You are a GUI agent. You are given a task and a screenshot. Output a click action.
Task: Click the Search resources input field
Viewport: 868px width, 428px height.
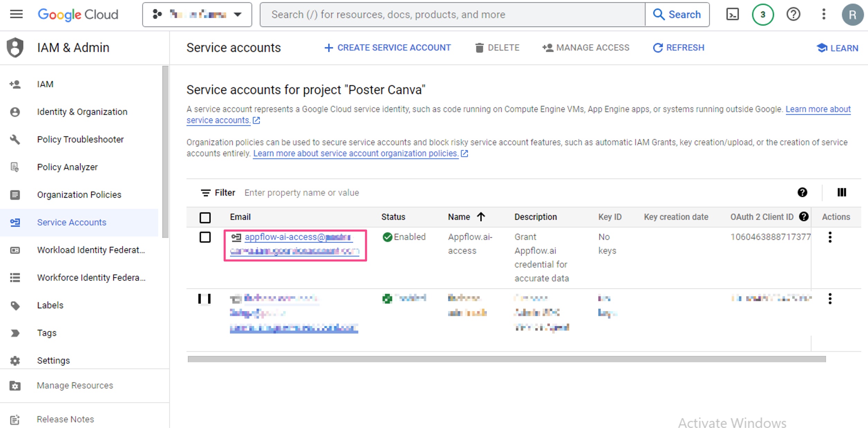[x=450, y=14]
